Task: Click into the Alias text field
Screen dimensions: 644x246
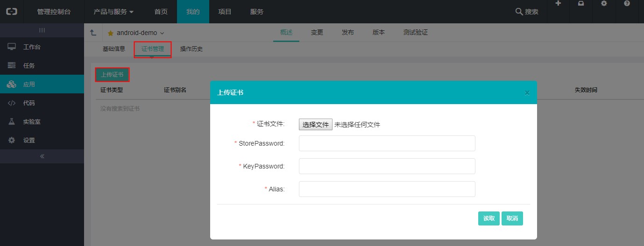Action: click(387, 189)
